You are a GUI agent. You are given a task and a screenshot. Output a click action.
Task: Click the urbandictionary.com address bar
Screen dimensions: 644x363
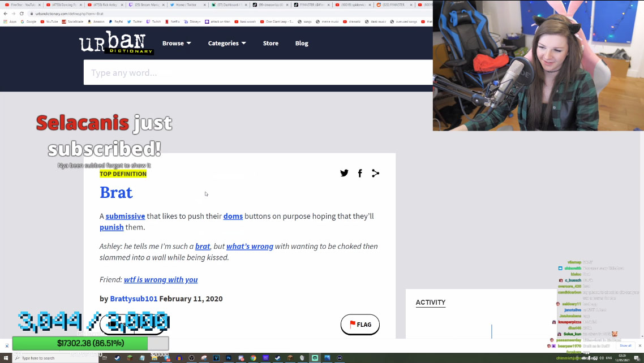tap(230, 14)
